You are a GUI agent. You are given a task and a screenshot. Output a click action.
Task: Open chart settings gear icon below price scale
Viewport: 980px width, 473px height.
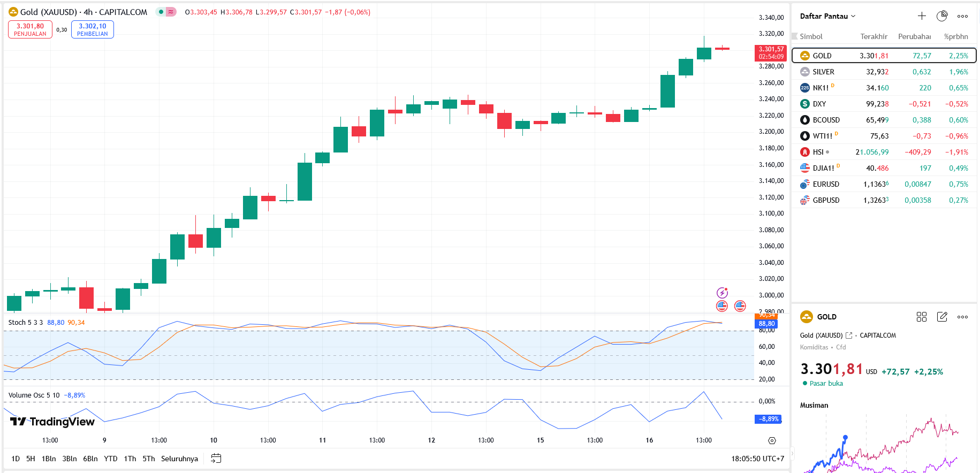tap(772, 440)
